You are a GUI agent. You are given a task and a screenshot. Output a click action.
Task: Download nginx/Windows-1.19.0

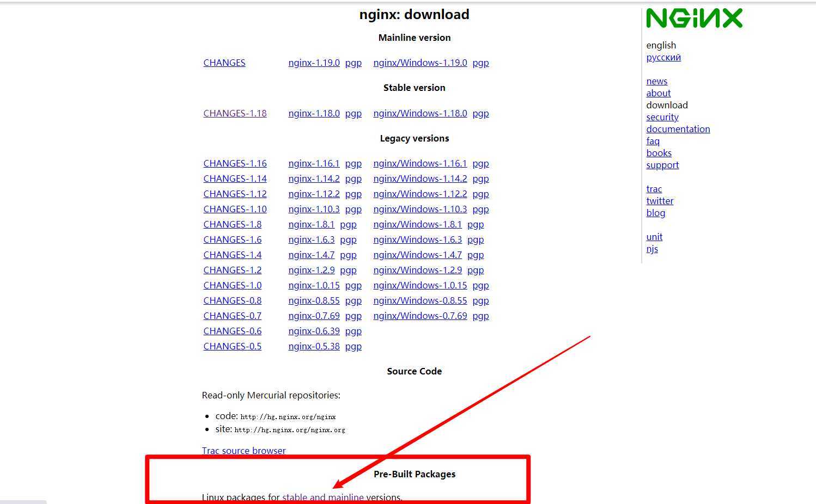[x=420, y=63]
